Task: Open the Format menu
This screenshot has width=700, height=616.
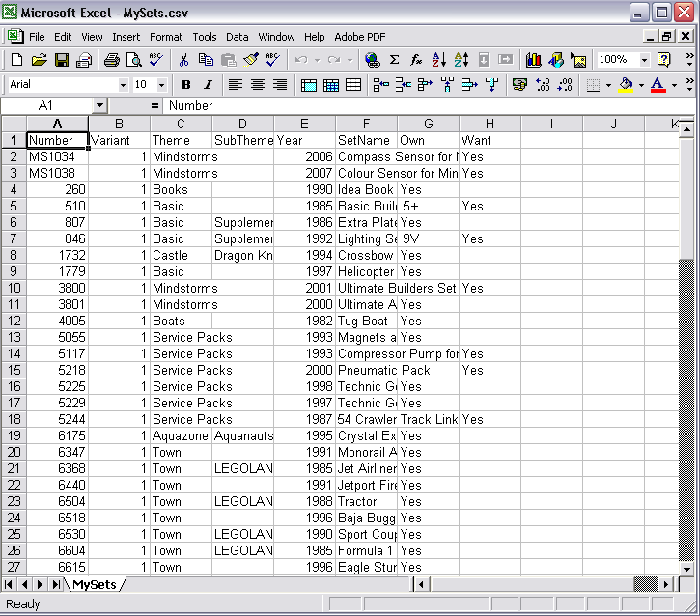Action: tap(166, 37)
